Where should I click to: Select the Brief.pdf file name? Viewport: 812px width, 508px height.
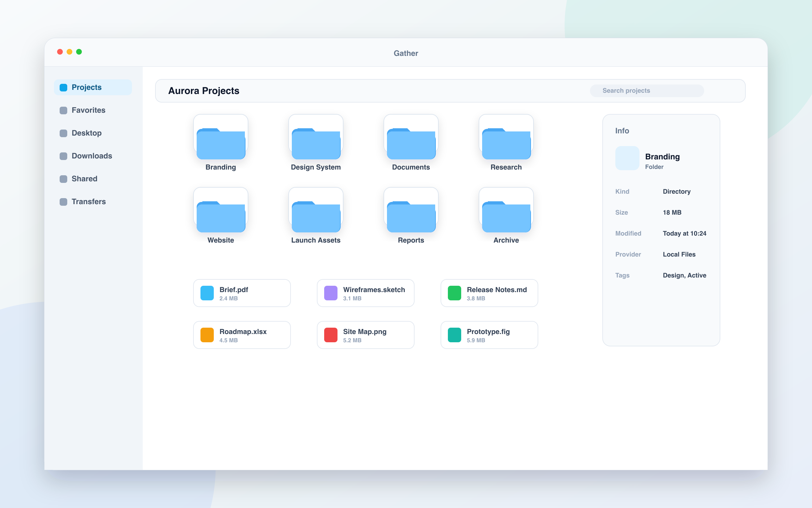[x=233, y=290]
